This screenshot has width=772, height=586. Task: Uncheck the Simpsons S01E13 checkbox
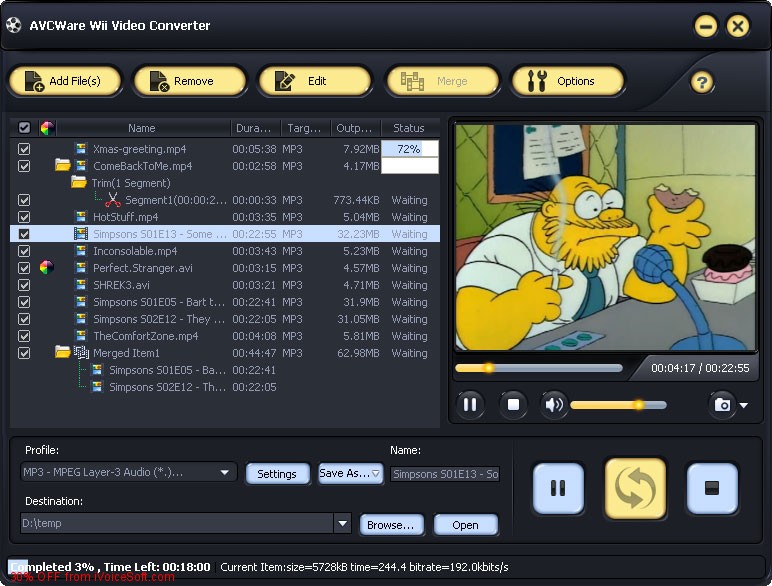(24, 234)
